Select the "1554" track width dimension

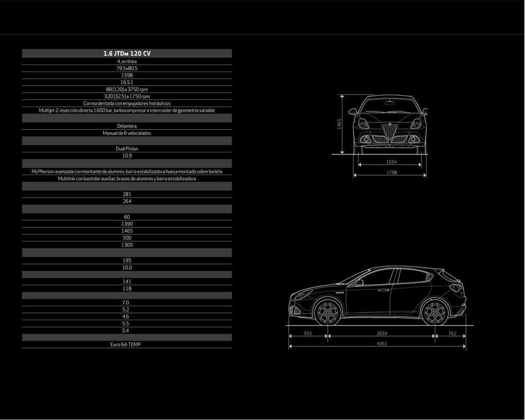coord(391,162)
